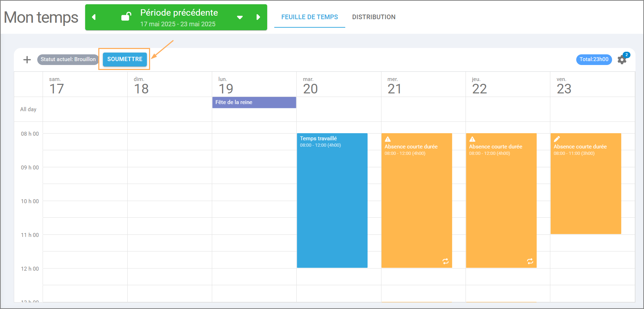Click the plus icon to add entry
This screenshot has width=644, height=309.
[x=27, y=60]
